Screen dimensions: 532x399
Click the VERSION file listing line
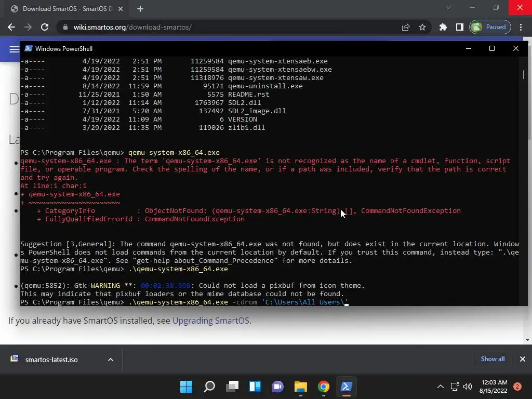click(139, 119)
